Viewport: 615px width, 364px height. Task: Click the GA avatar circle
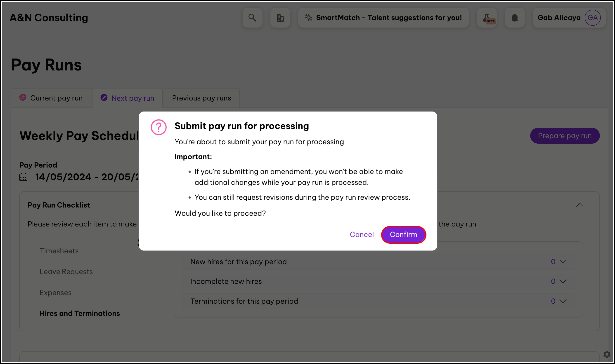(x=592, y=18)
